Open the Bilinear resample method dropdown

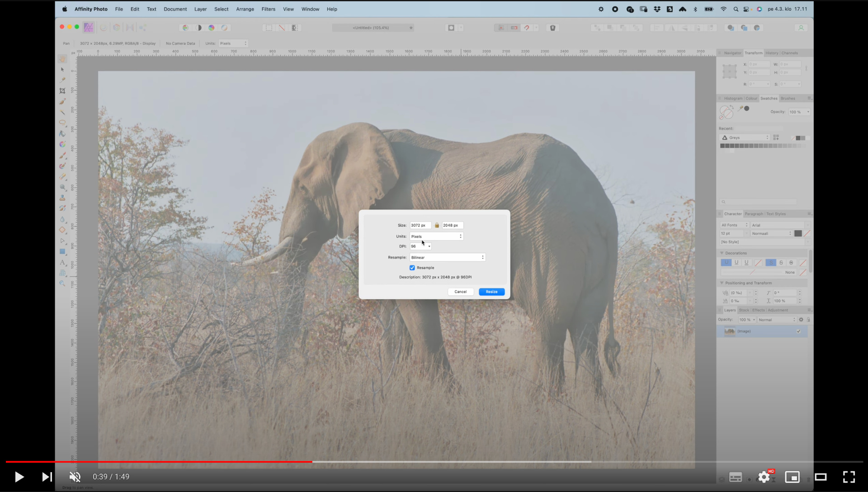click(x=447, y=257)
